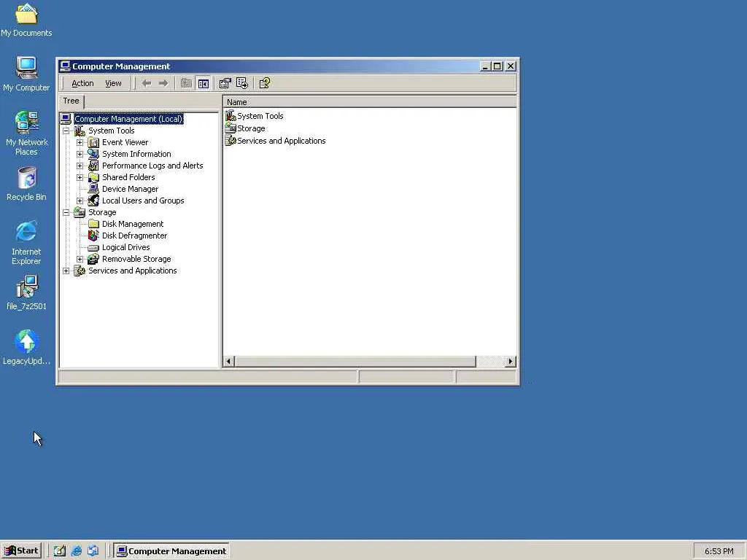Click the Export List toolbar icon
Screen dimensions: 747x560
coord(242,83)
